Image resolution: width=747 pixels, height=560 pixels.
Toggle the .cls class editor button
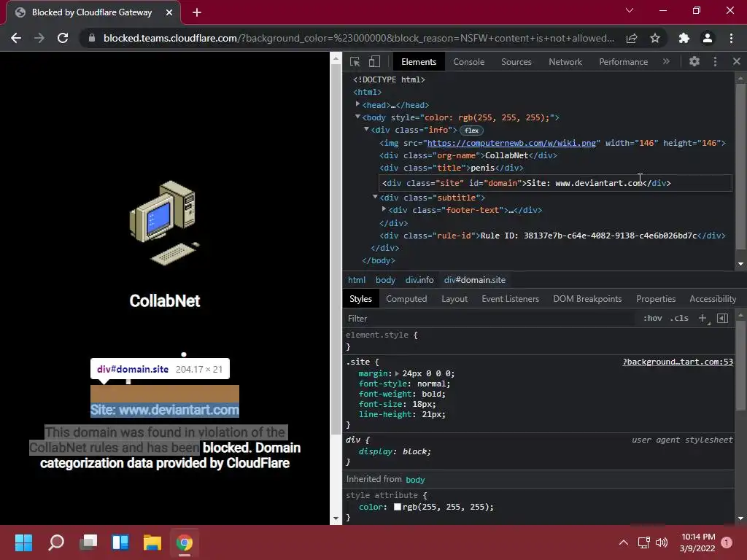pos(679,318)
